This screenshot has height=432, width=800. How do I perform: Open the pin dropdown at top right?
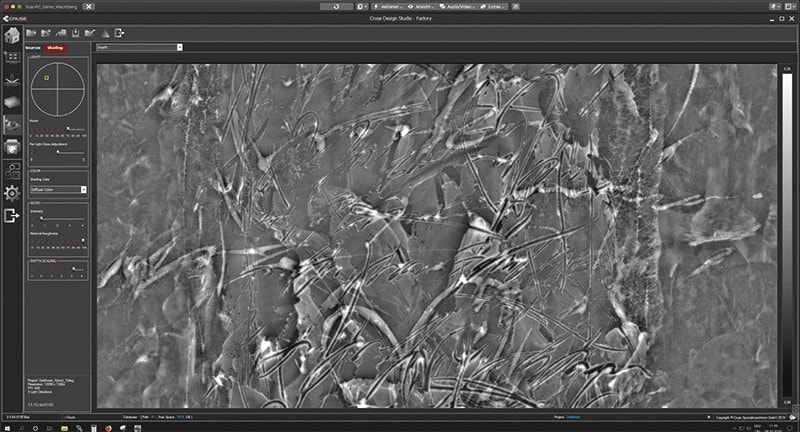(776, 7)
